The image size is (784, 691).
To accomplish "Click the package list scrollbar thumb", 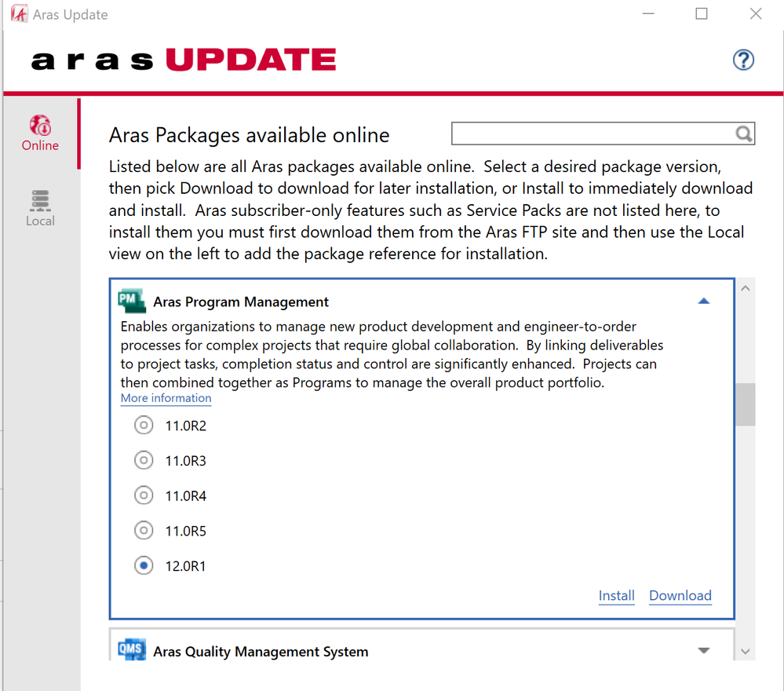I will (x=745, y=404).
